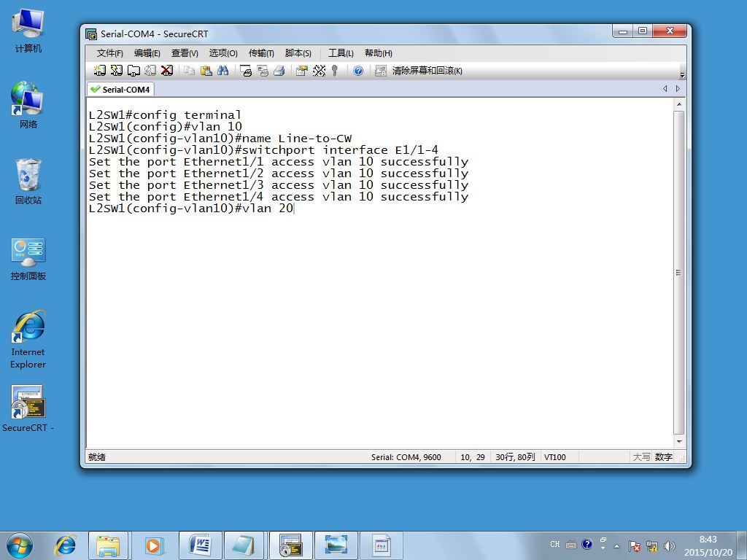Click the Print Screen toolbar icon
Image resolution: width=747 pixels, height=560 pixels.
246,71
